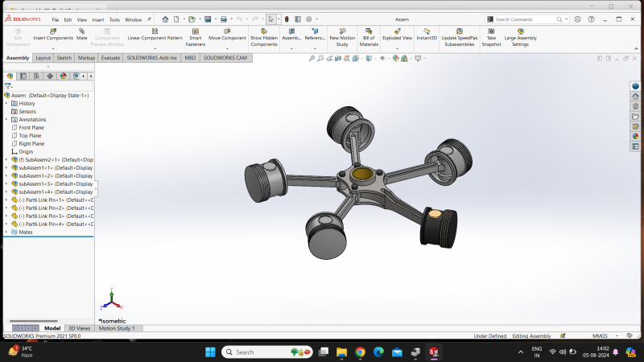Toggle Instant3D mode
The height and width of the screenshot is (362, 644).
coord(427,35)
